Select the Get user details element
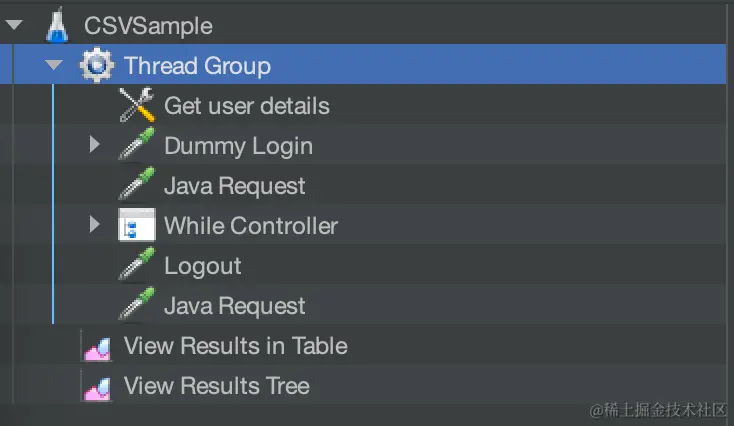The image size is (734, 426). (246, 106)
